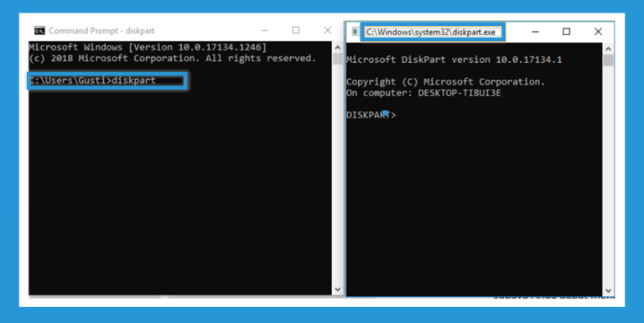
Task: Click Command Prompt scrollbar down arrow
Action: pyautogui.click(x=338, y=289)
